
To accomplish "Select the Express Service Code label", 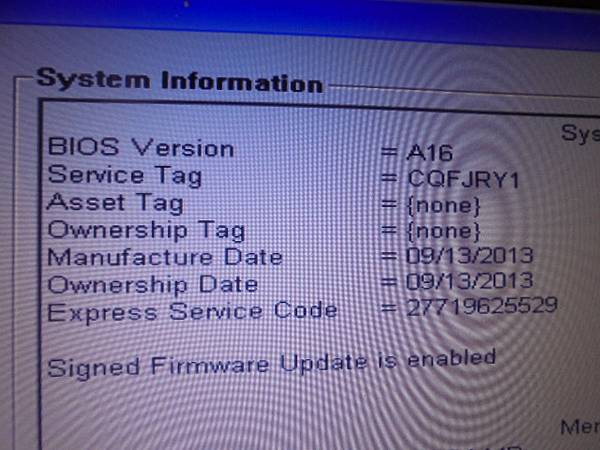I will pyautogui.click(x=192, y=312).
